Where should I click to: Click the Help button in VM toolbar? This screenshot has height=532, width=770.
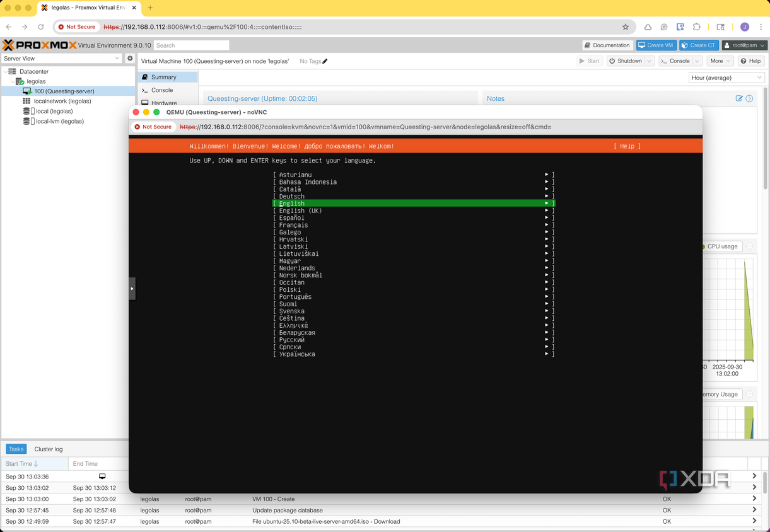(x=750, y=61)
